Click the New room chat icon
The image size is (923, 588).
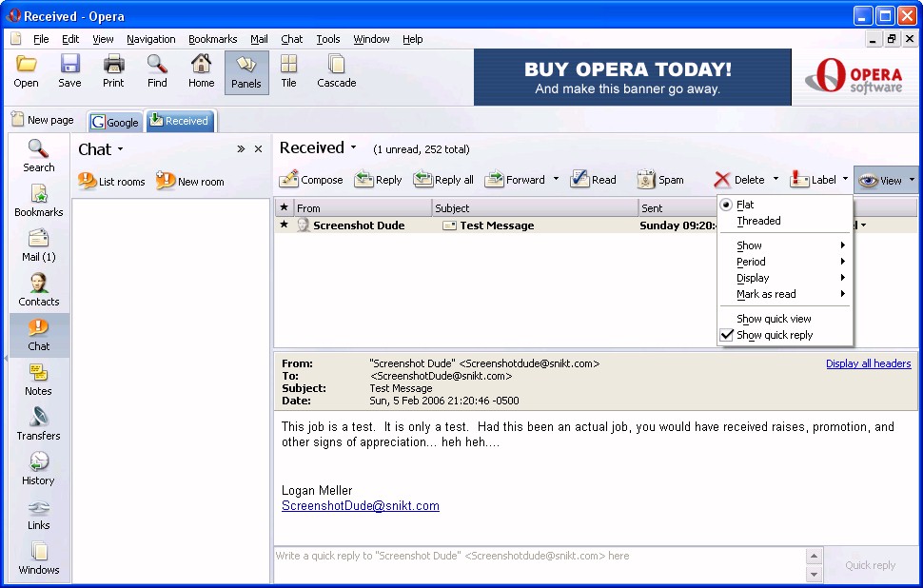point(190,182)
